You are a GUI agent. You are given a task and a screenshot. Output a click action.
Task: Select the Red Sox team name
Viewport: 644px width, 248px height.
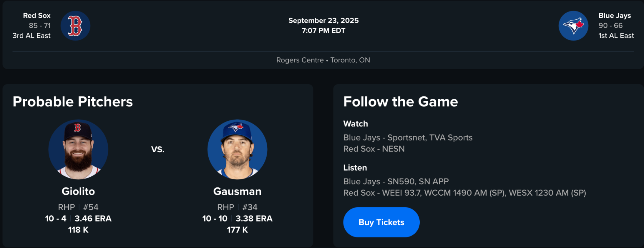tap(36, 15)
